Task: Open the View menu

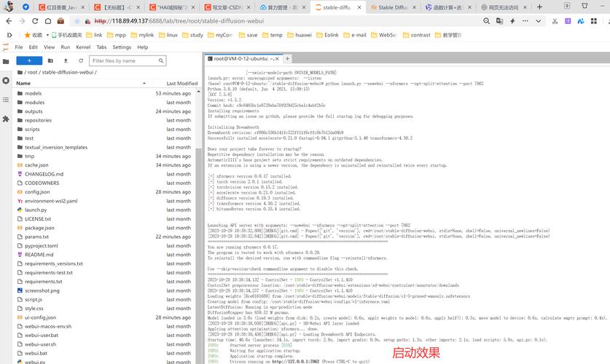Action: pos(49,47)
